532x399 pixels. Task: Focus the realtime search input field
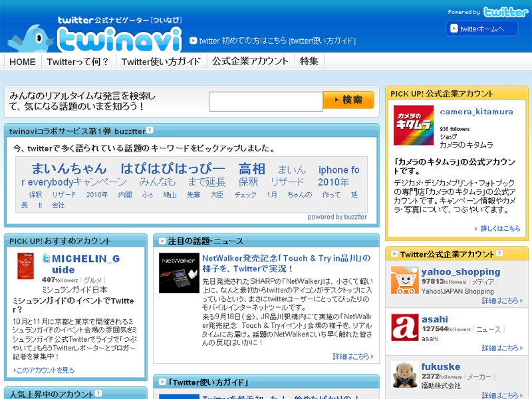pos(265,102)
